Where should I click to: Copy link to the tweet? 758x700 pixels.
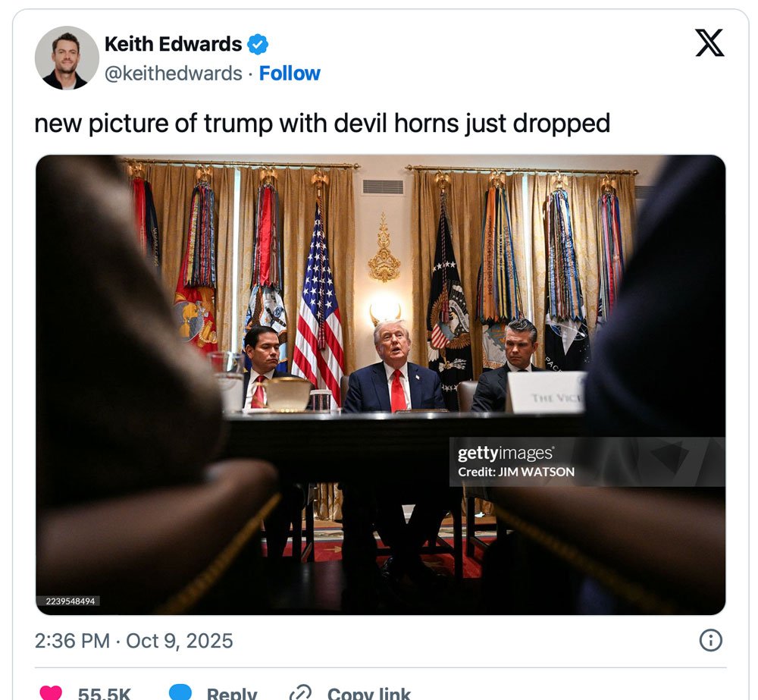pyautogui.click(x=369, y=693)
